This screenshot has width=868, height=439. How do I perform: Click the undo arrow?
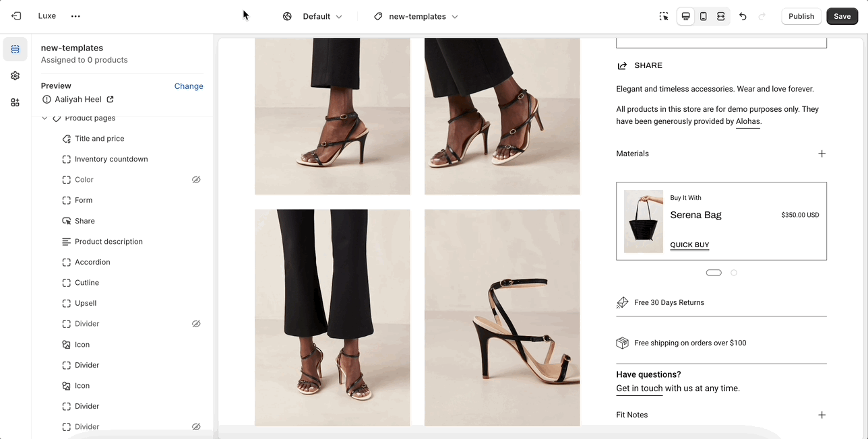(x=743, y=16)
